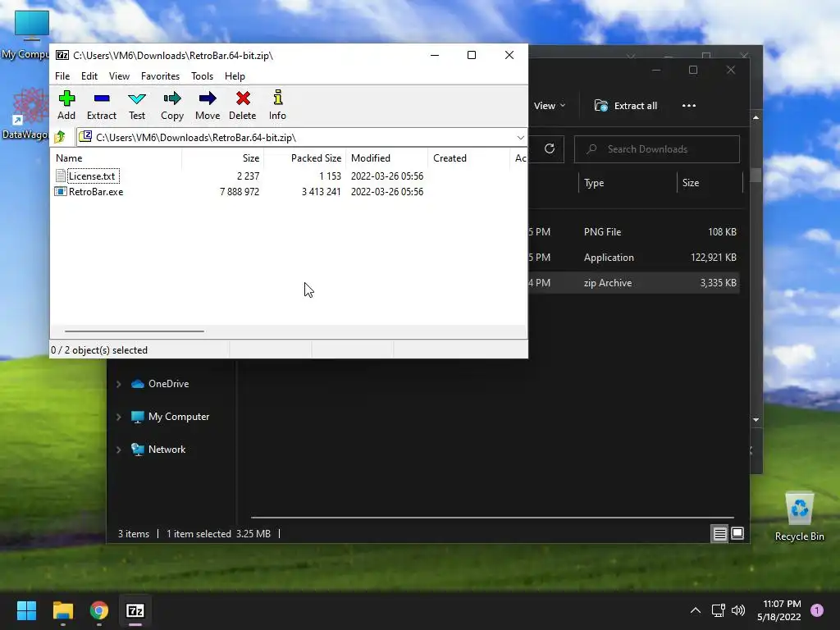Select the PNG File row in Explorer
The width and height of the screenshot is (840, 630).
[x=634, y=232]
